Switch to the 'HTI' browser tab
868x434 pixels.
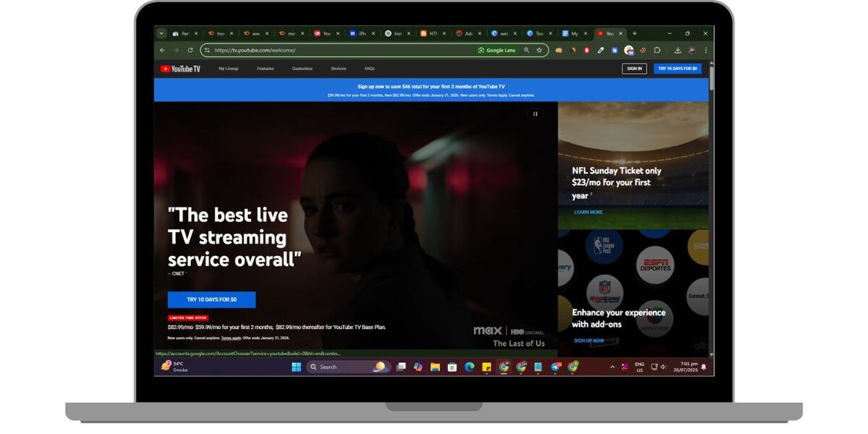(x=433, y=33)
